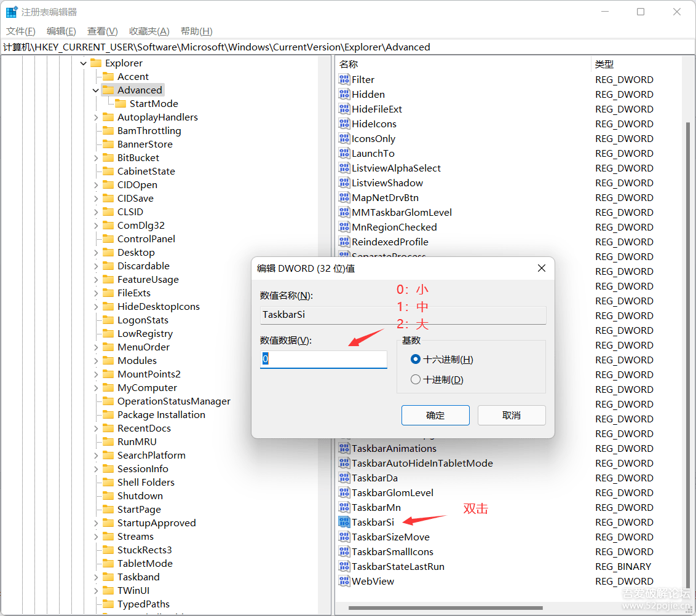Click the 数值数据 value input field
696x616 pixels.
click(x=323, y=359)
